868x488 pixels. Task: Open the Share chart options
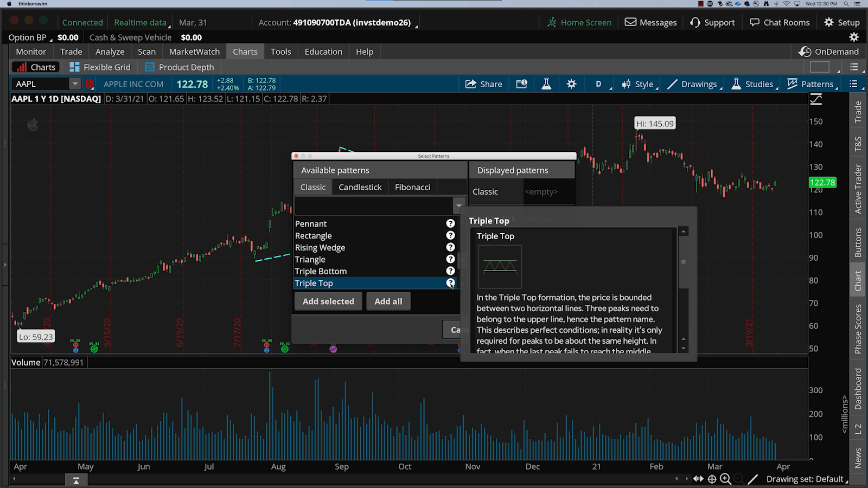pos(483,84)
